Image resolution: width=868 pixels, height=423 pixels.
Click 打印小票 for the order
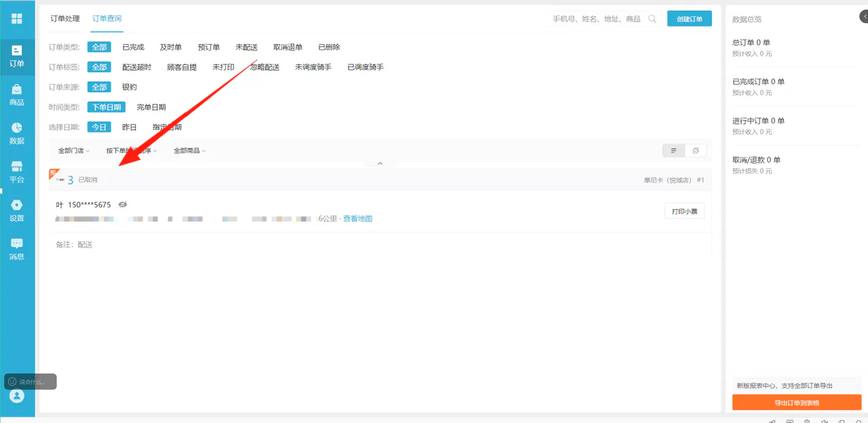point(684,211)
